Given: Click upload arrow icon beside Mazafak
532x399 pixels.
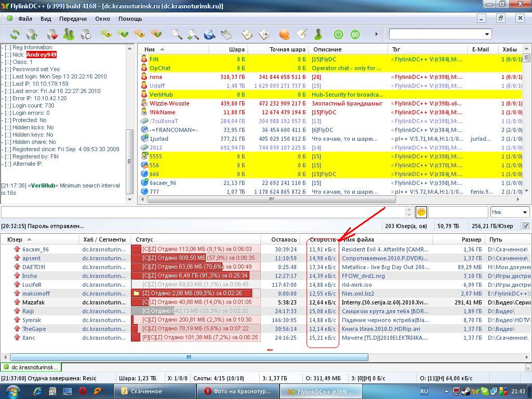Looking at the screenshot, I should 17,302.
